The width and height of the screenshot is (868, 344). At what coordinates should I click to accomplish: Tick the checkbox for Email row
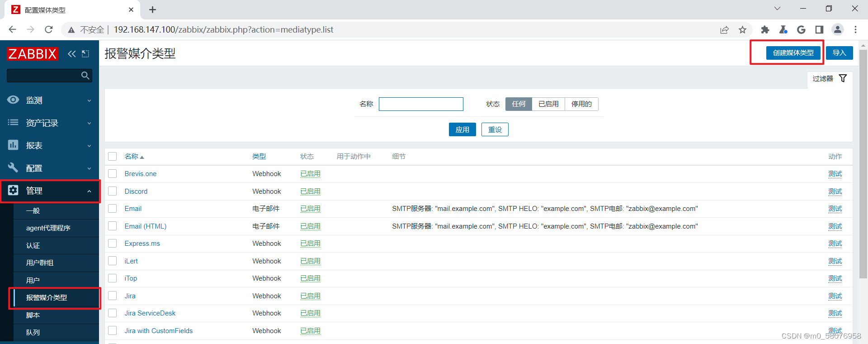[113, 209]
